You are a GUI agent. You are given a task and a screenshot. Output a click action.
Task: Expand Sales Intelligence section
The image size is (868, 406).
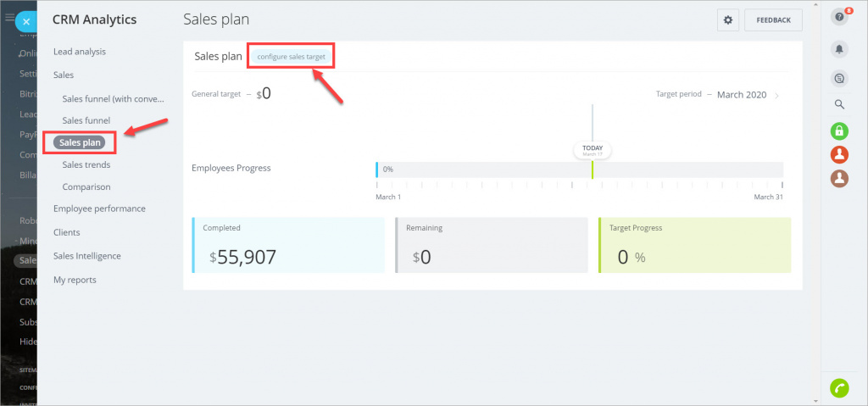[x=87, y=256]
